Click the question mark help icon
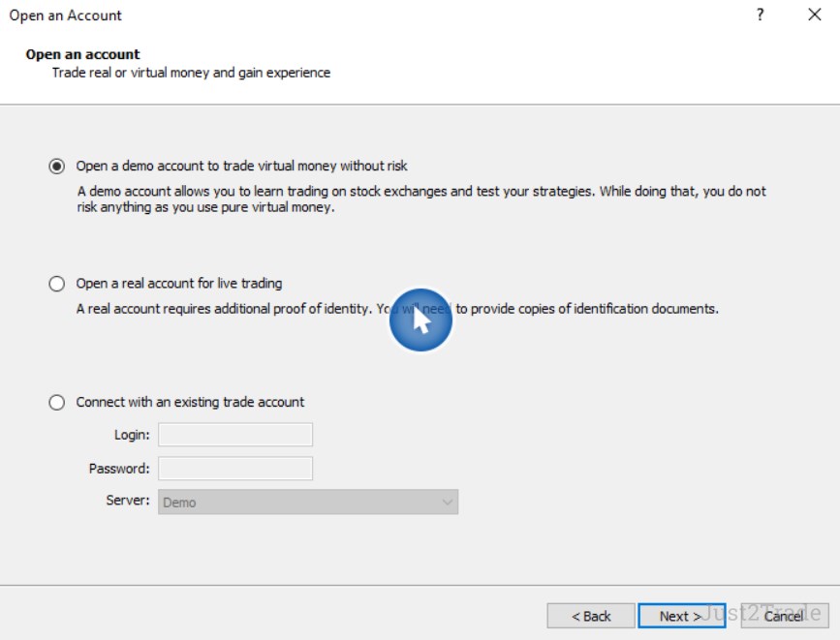840x640 pixels. pos(761,15)
